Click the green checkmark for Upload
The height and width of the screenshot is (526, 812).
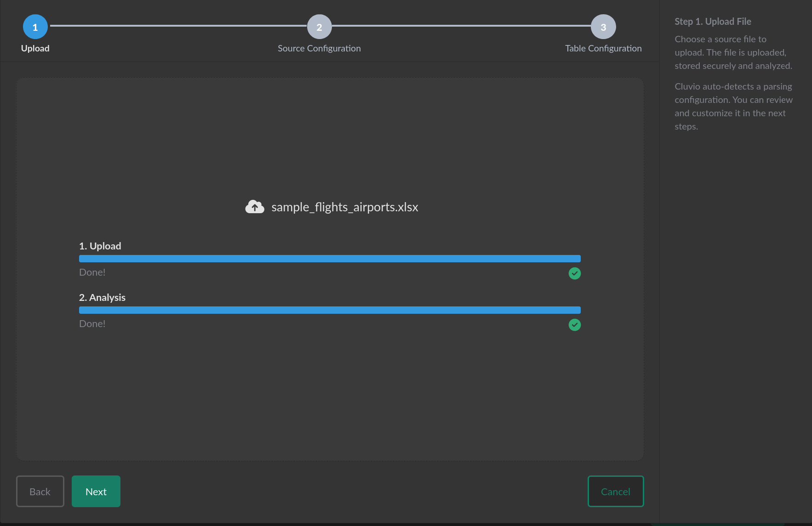click(574, 273)
